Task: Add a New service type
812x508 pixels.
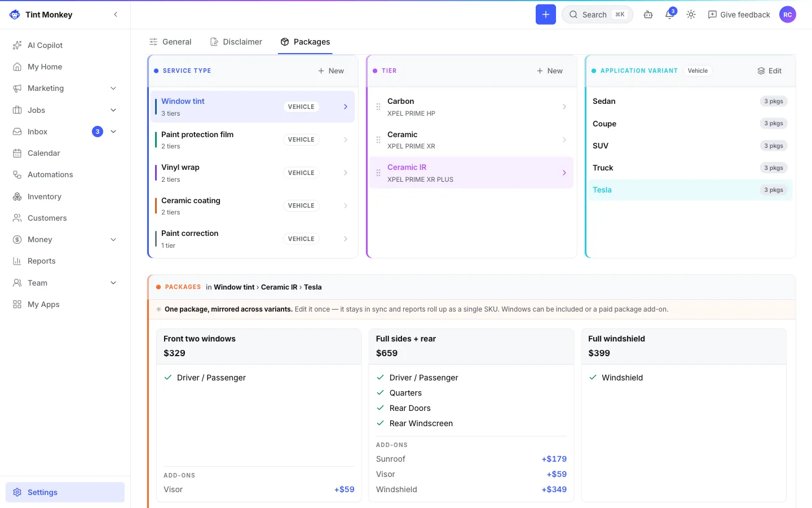Action: pyautogui.click(x=330, y=71)
